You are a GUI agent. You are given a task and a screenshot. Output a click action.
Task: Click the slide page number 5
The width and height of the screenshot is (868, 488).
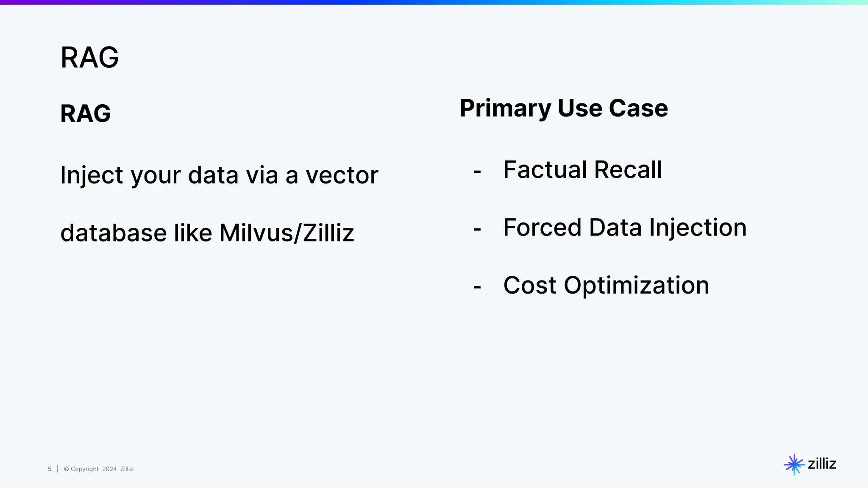coord(50,469)
